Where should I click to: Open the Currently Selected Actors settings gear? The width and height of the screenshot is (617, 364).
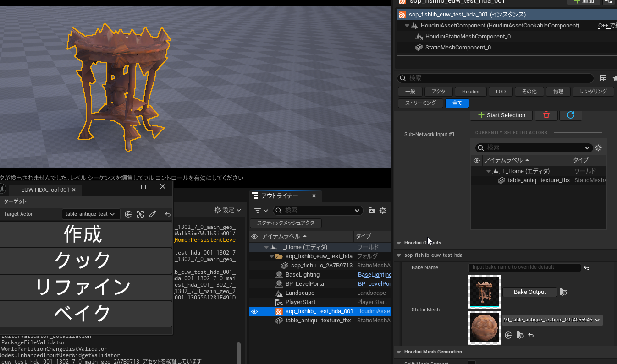(x=598, y=148)
